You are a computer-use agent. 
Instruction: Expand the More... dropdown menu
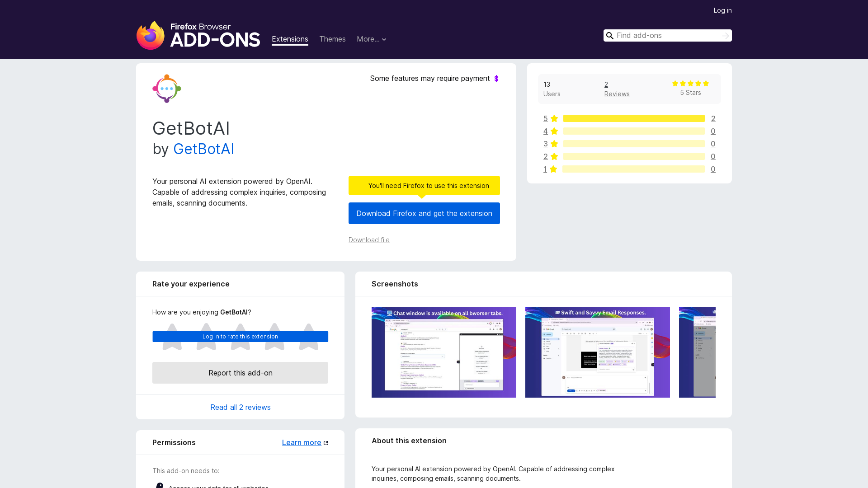click(x=372, y=39)
